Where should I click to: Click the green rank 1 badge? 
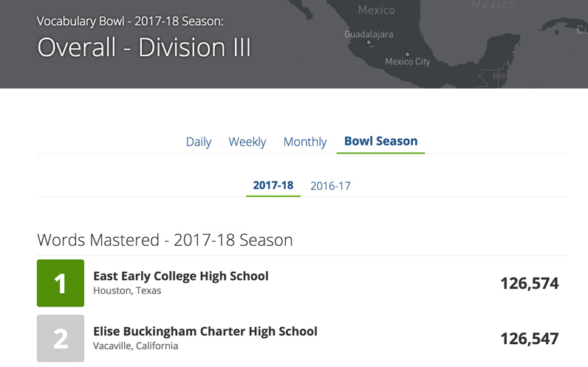coord(61,284)
